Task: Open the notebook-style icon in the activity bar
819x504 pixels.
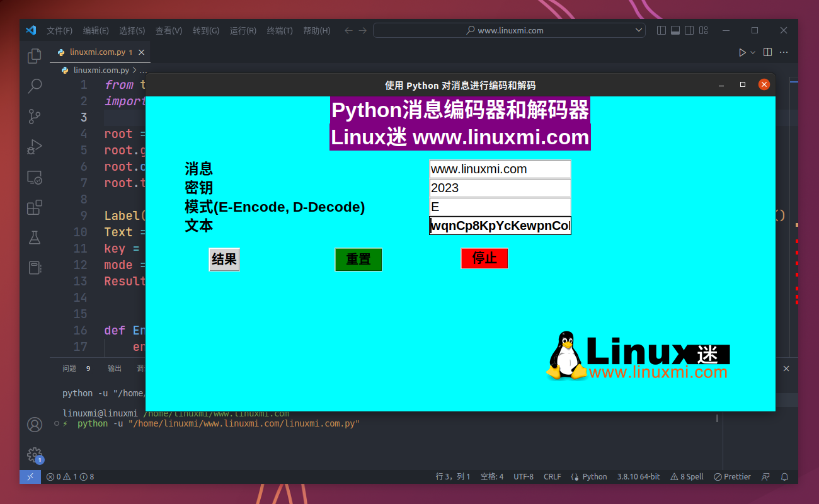Action: click(x=35, y=268)
